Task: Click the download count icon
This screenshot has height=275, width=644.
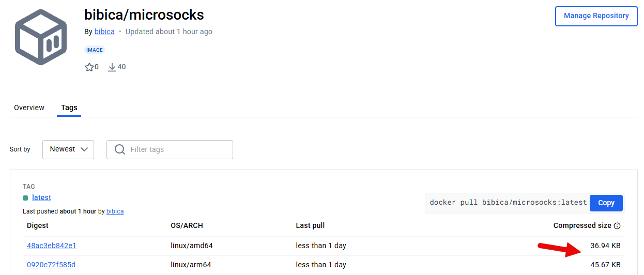Action: 112,67
